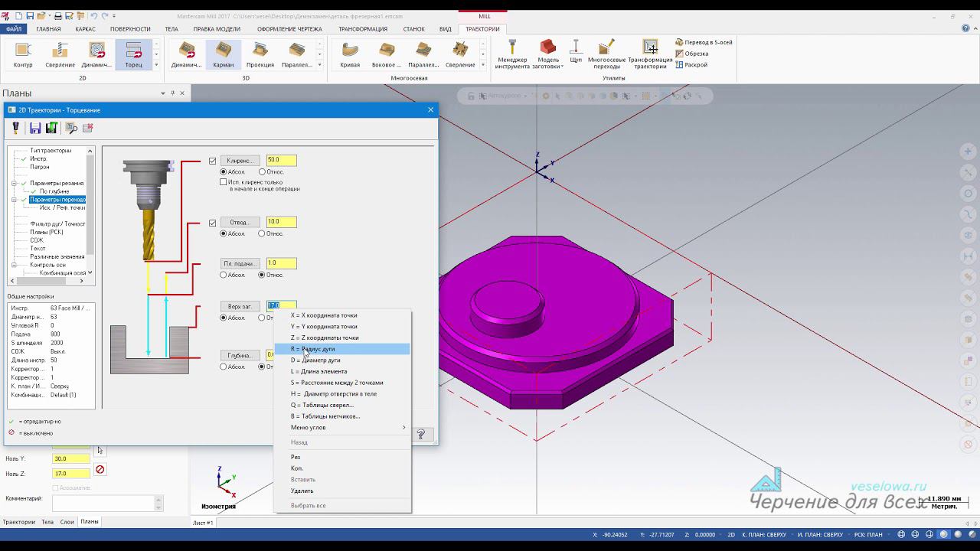Click the Верх заг. button

(240, 307)
